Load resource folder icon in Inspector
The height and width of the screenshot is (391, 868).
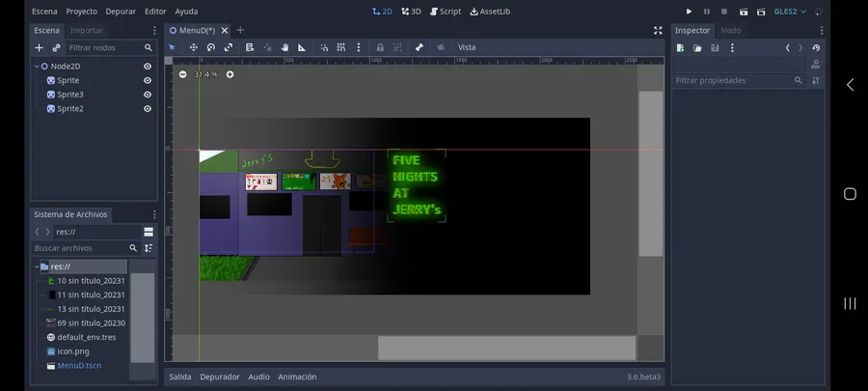pos(697,47)
